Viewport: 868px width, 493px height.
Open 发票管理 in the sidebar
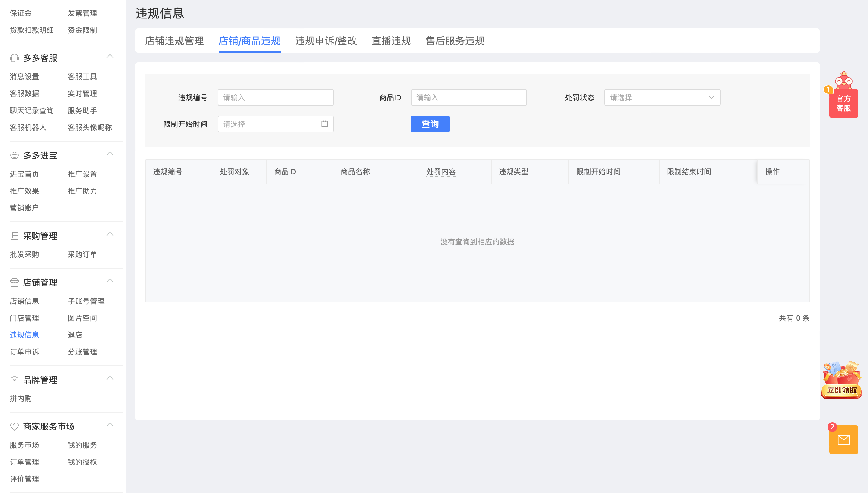82,13
